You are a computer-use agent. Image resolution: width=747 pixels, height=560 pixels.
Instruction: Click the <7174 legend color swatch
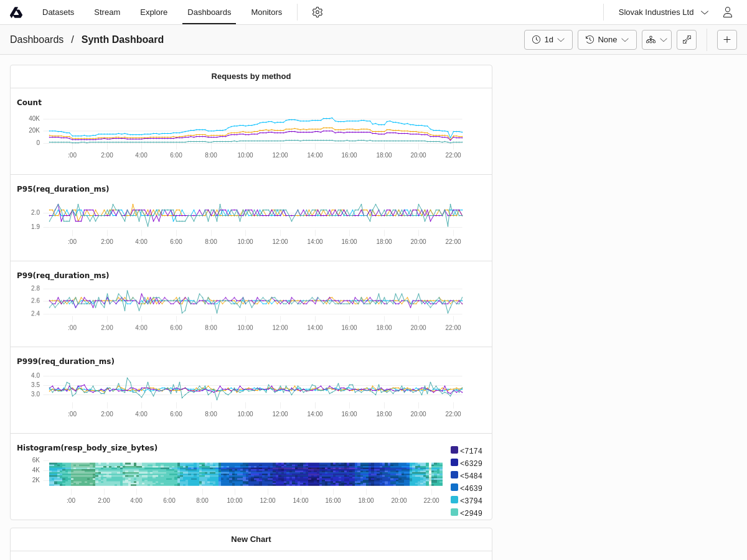click(x=454, y=450)
